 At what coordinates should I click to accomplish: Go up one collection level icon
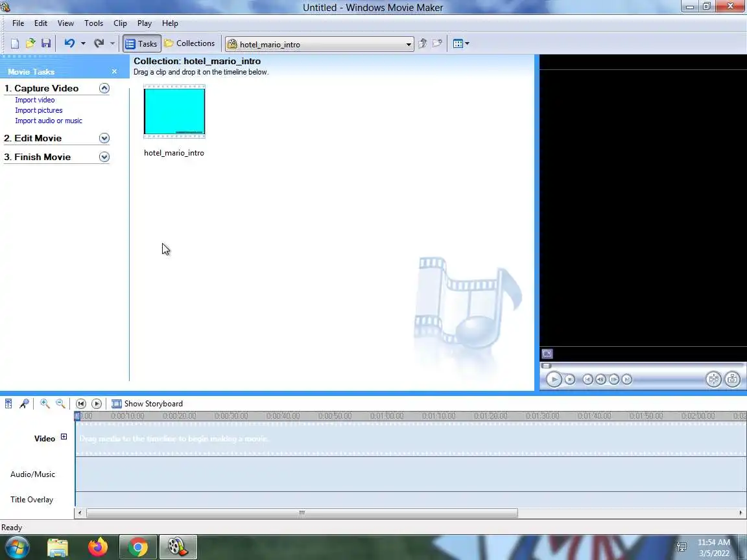423,44
